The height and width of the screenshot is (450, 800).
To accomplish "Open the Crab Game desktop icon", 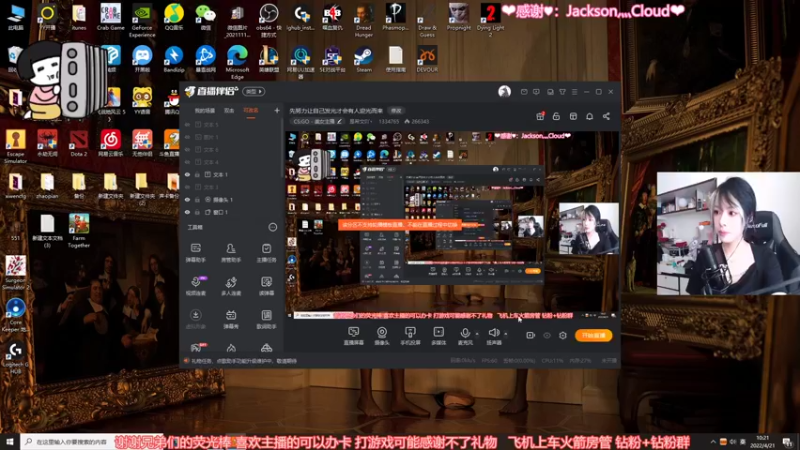I will pyautogui.click(x=110, y=17).
